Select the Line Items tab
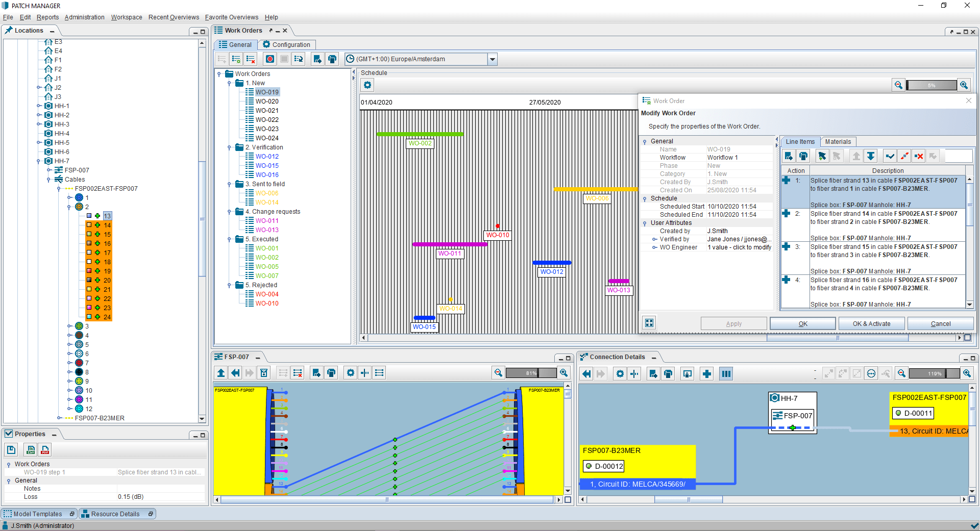Viewport: 980px width, 531px height. click(800, 142)
